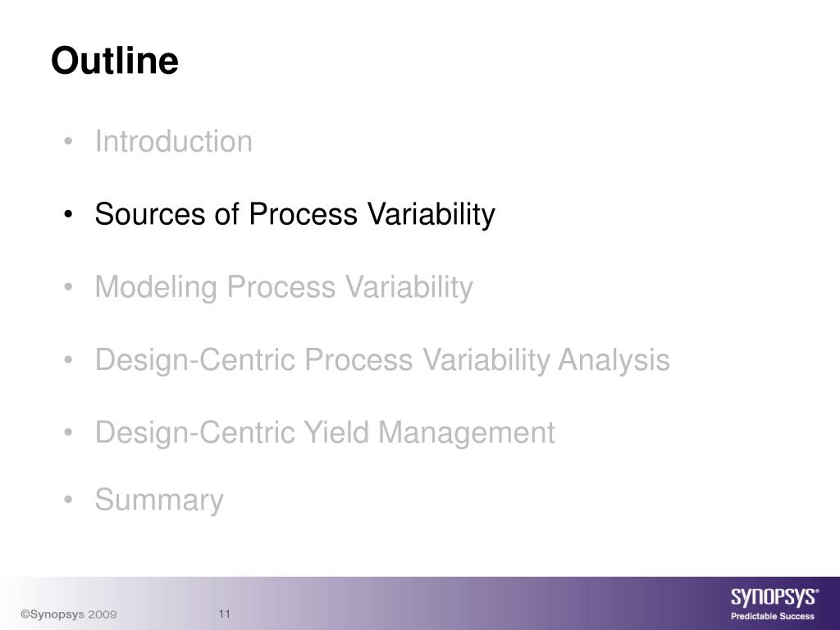Image resolution: width=840 pixels, height=630 pixels.
Task: Open the Summary outline item
Action: coord(159,500)
